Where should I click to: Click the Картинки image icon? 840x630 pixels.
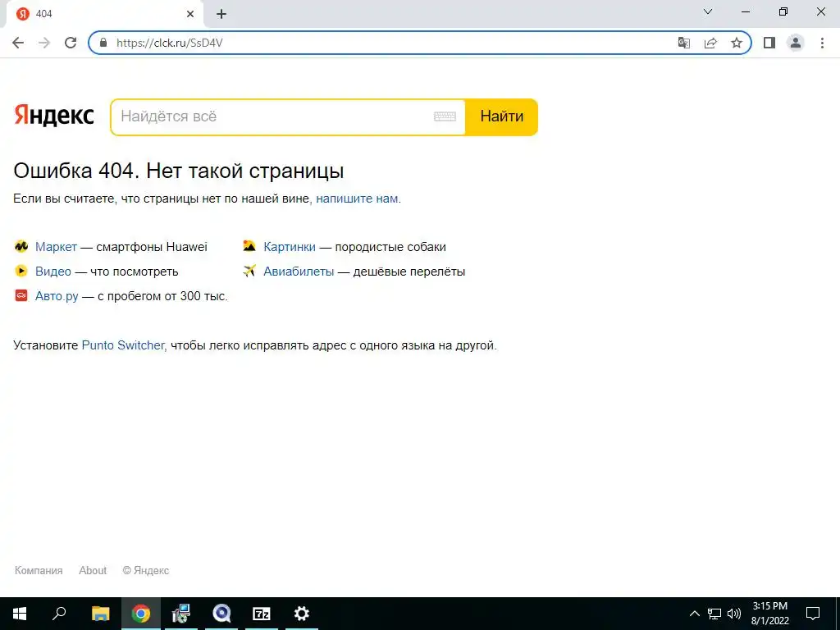click(249, 246)
